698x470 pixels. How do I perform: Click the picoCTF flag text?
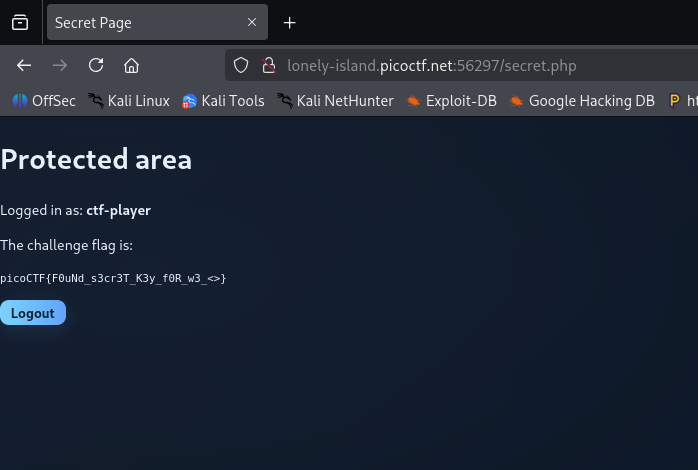[113, 279]
